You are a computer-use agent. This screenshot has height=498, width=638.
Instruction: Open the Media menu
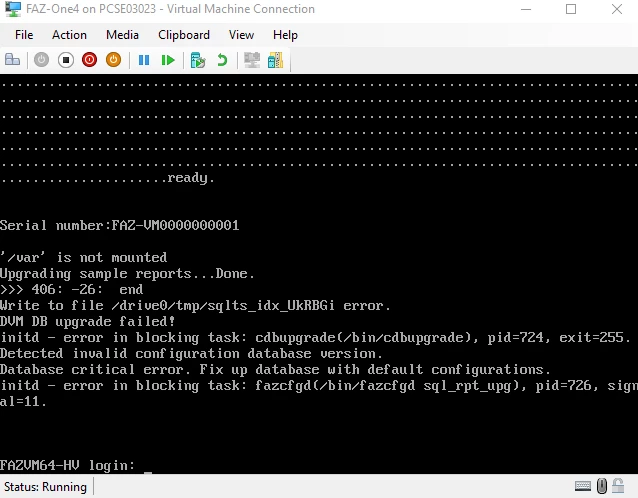122,35
